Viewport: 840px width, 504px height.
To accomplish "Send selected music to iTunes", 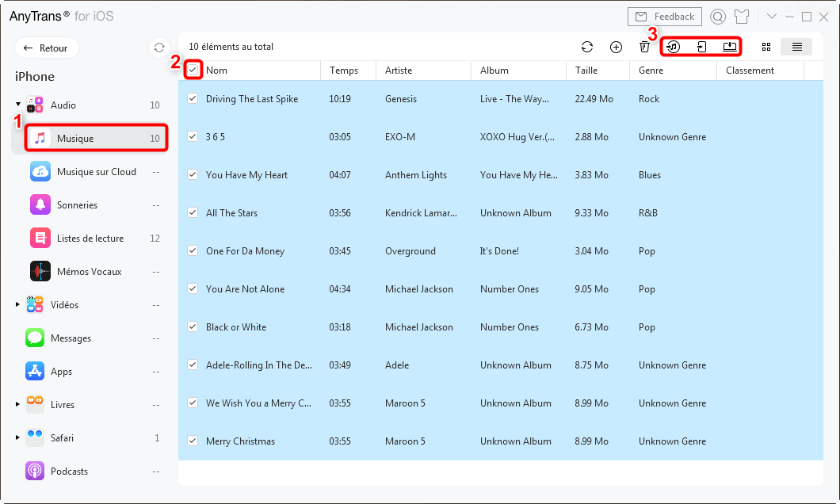I will pyautogui.click(x=674, y=47).
